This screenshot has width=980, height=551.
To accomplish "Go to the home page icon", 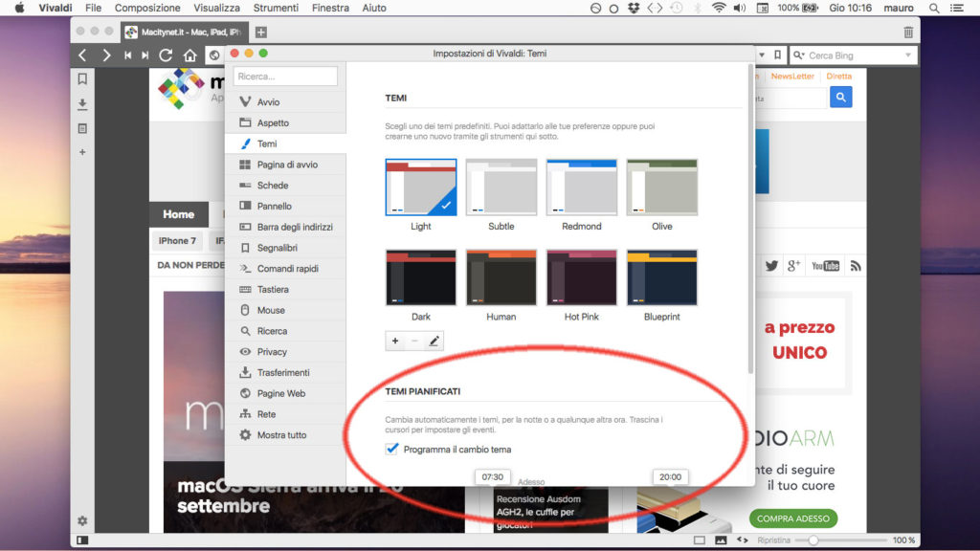I will 190,55.
